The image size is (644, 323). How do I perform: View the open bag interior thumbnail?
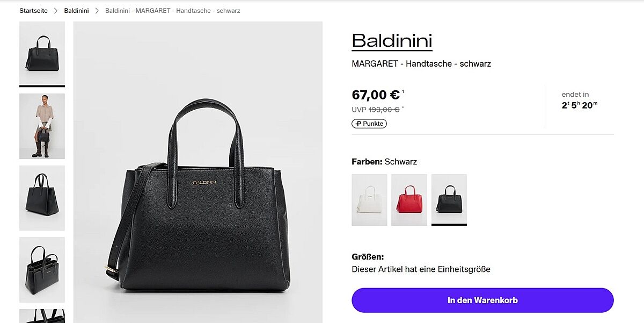(x=42, y=269)
